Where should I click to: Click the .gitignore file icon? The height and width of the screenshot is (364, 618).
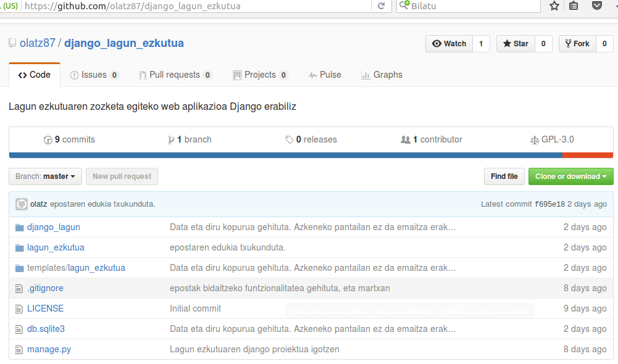point(19,289)
